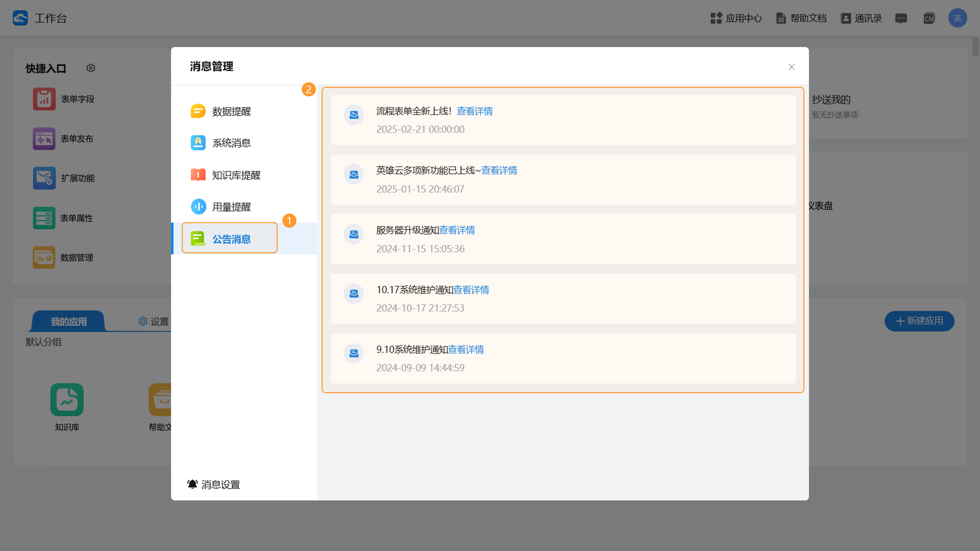Click timestamp 2024-09-09 14:44:59
This screenshot has width=980, height=551.
pos(420,368)
